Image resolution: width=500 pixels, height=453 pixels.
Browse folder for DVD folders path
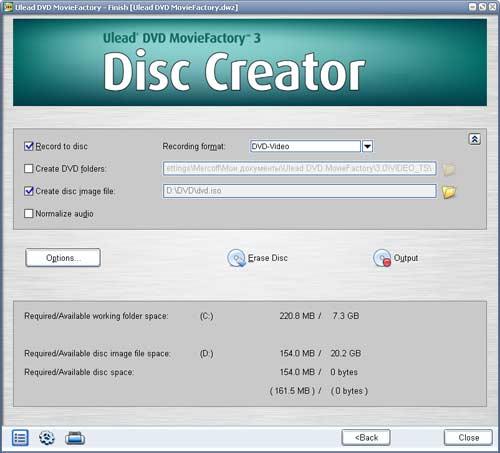(449, 169)
